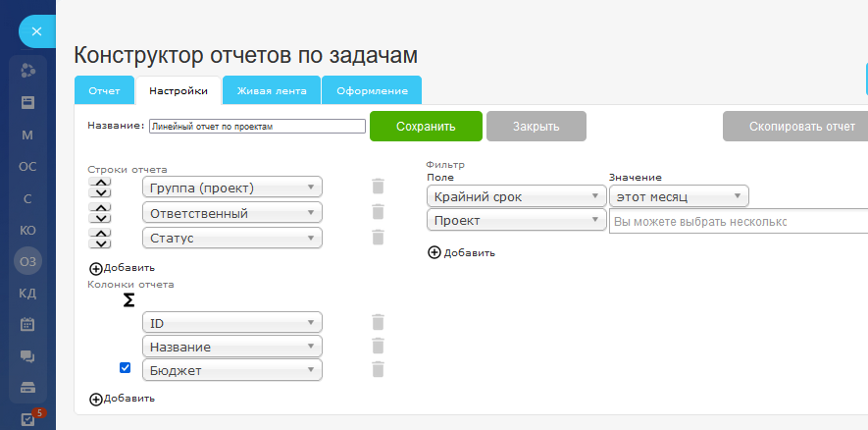Expand the этот месяц value dropdown
Viewport: 868px width, 430px height.
pyautogui.click(x=679, y=196)
